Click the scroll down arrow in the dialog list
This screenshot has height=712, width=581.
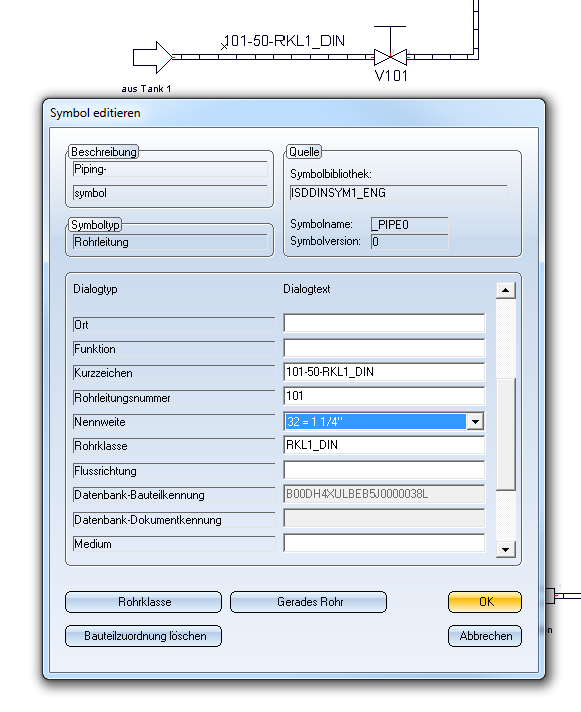[506, 549]
